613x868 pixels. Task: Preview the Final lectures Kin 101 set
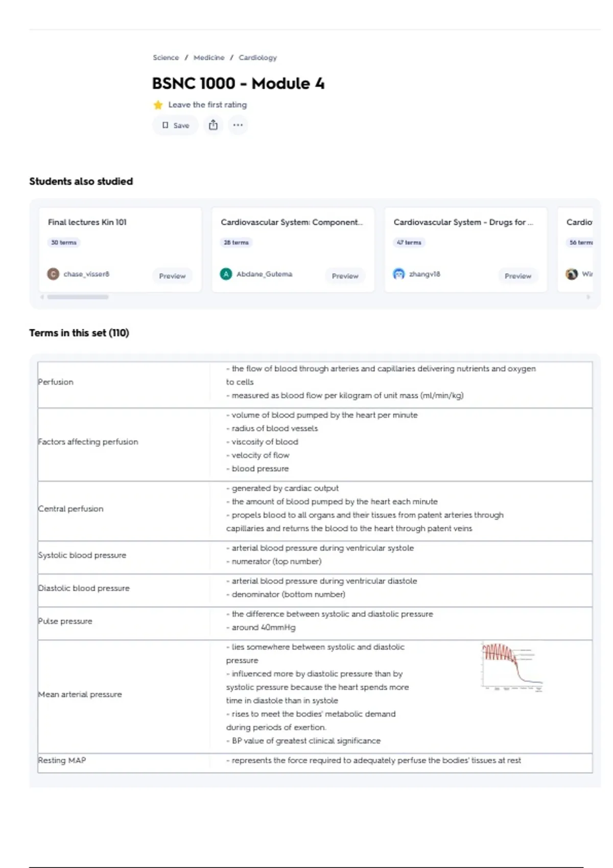pyautogui.click(x=172, y=276)
